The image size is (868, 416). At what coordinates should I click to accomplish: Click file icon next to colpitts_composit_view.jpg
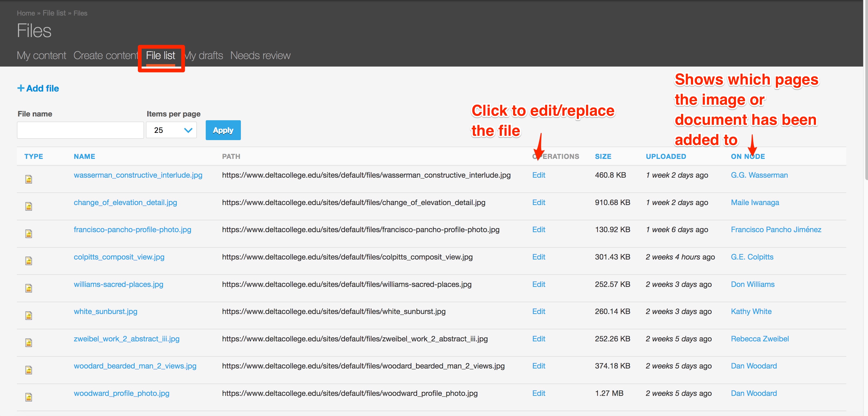(x=29, y=261)
